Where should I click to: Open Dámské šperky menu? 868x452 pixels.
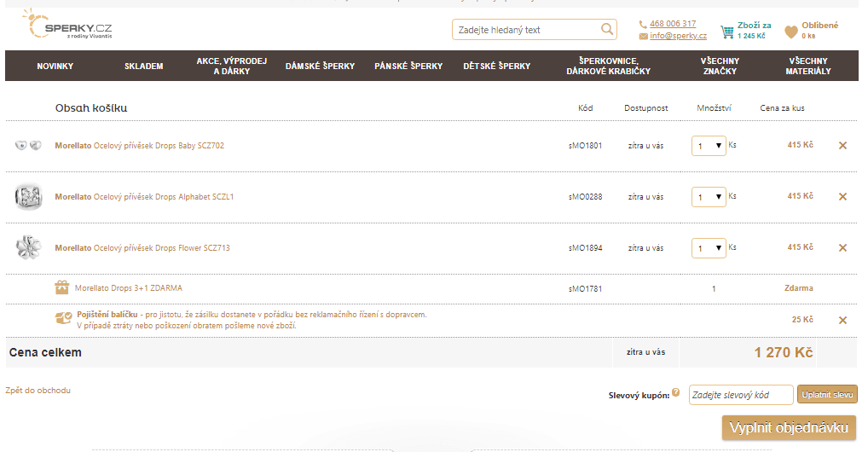(320, 66)
